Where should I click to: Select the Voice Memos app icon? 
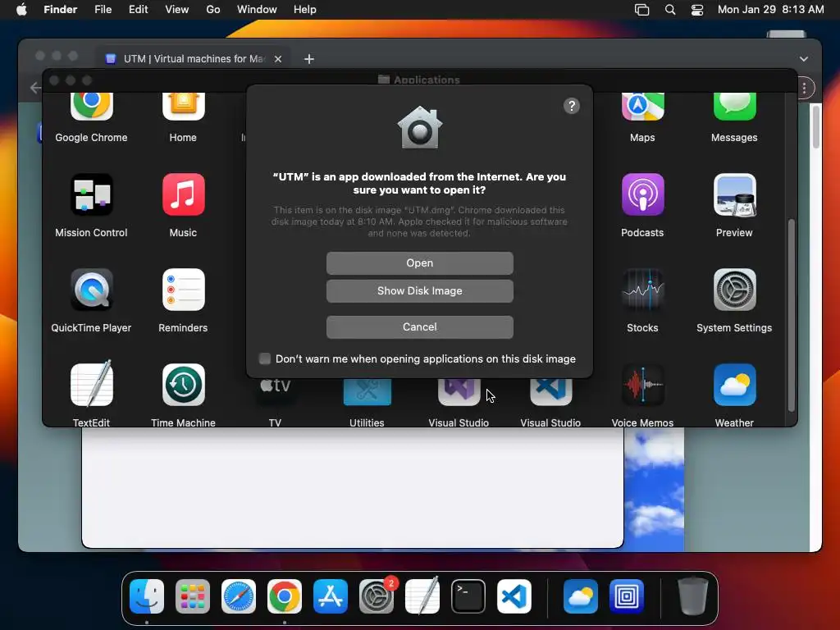coord(642,385)
